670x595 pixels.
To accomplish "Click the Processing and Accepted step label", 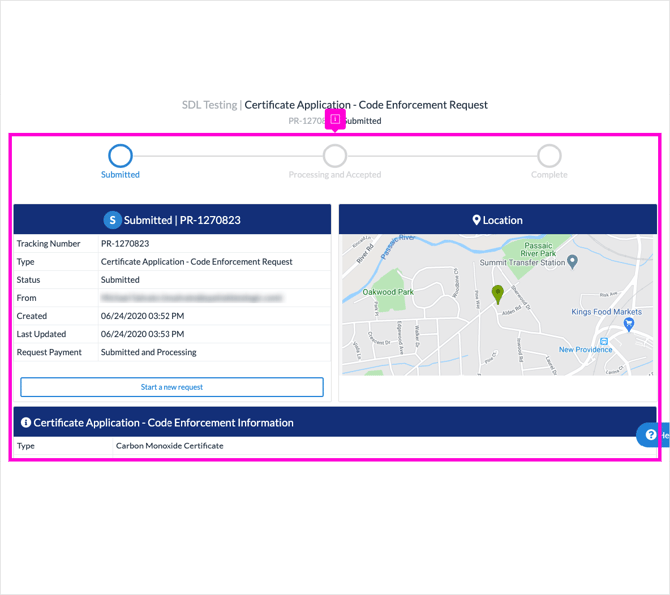I will click(335, 174).
